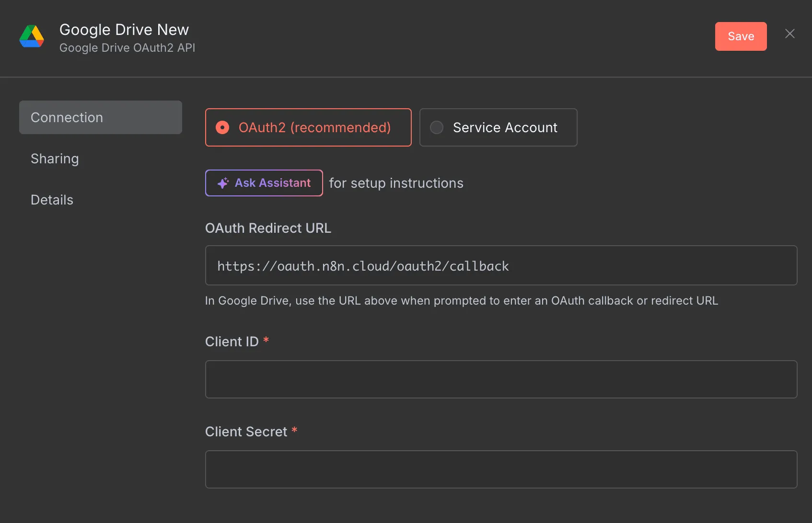This screenshot has width=812, height=523.
Task: Click the 'Client ID' field label
Action: click(x=232, y=341)
